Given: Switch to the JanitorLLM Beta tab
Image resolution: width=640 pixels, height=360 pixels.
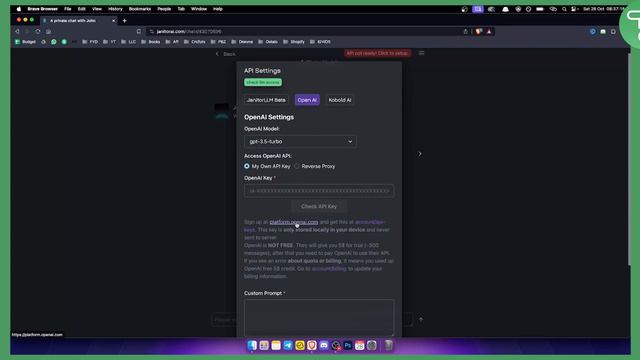Looking at the screenshot, I should (266, 100).
